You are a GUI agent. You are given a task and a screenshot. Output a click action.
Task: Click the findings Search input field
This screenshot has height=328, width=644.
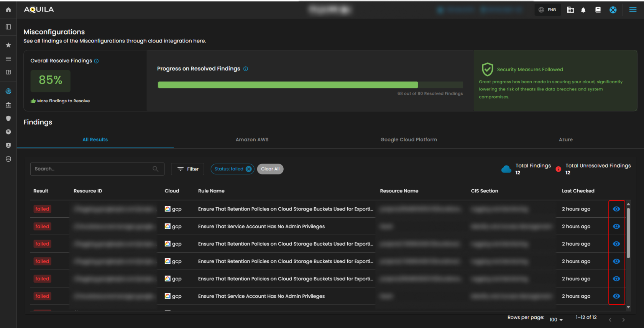92,169
